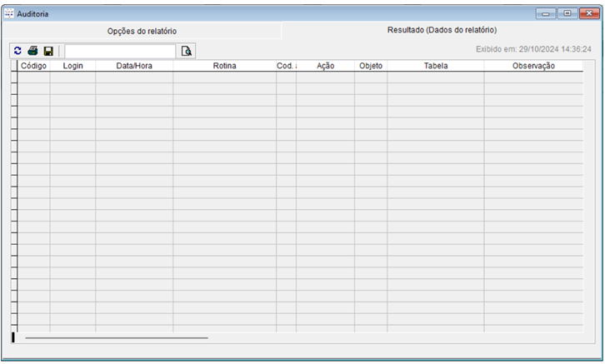Click the refresh icon in the toolbar
The image size is (605, 364).
(x=17, y=51)
